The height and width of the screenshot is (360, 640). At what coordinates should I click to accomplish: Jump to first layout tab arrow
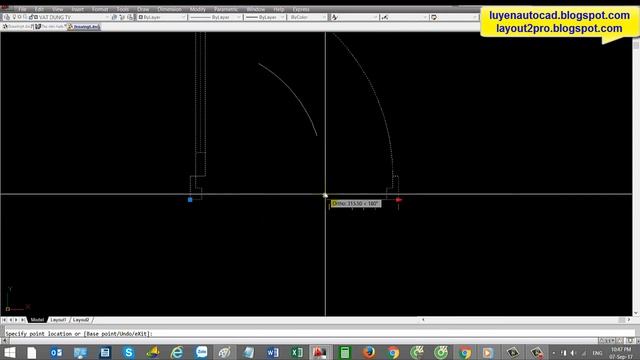(5, 320)
